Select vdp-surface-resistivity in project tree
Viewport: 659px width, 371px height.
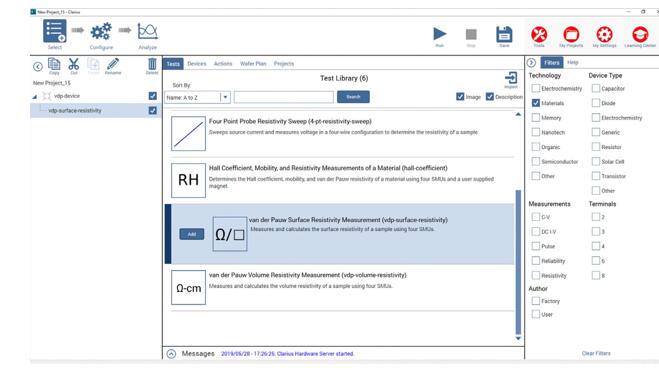click(75, 111)
